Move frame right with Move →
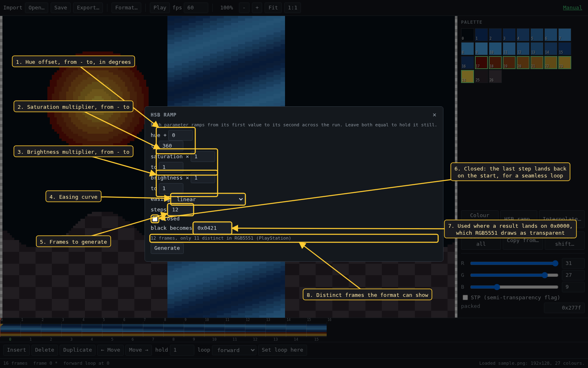The image size is (588, 368). tap(138, 350)
